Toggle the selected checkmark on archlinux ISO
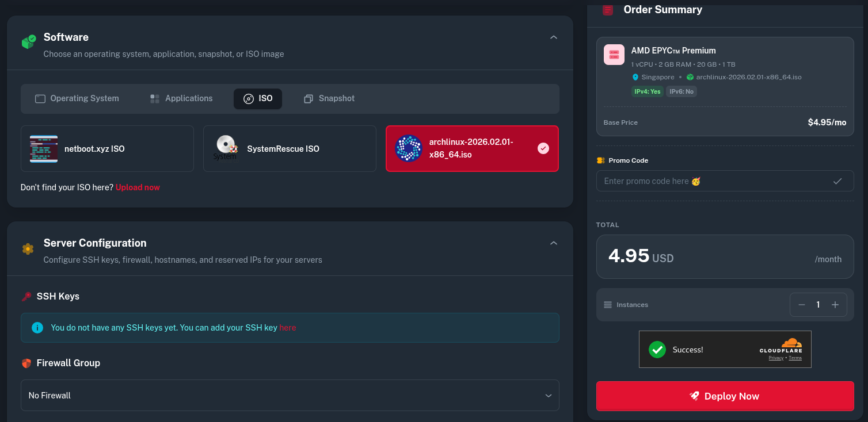 543,148
